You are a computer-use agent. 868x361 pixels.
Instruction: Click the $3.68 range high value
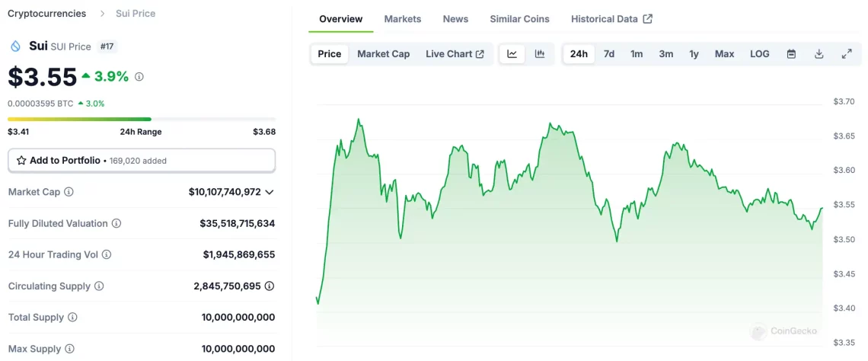pos(264,132)
